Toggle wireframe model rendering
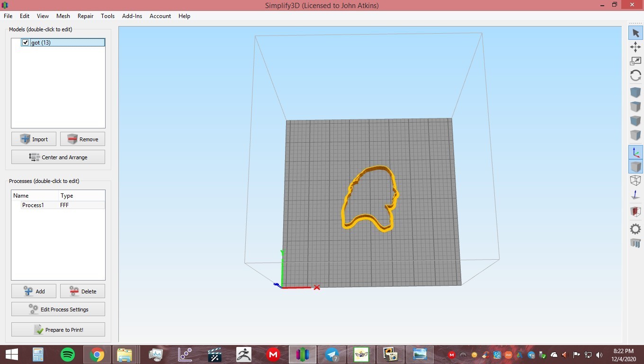 click(x=635, y=181)
